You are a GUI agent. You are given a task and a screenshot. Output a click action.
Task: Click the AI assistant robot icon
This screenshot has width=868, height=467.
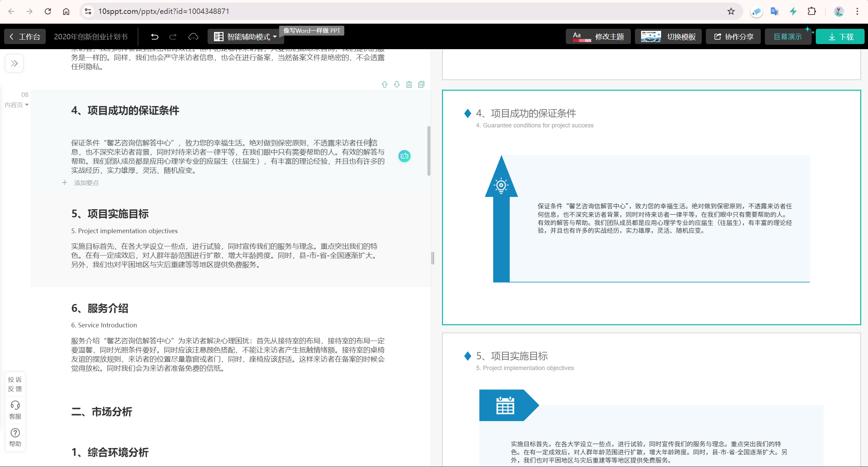404,156
